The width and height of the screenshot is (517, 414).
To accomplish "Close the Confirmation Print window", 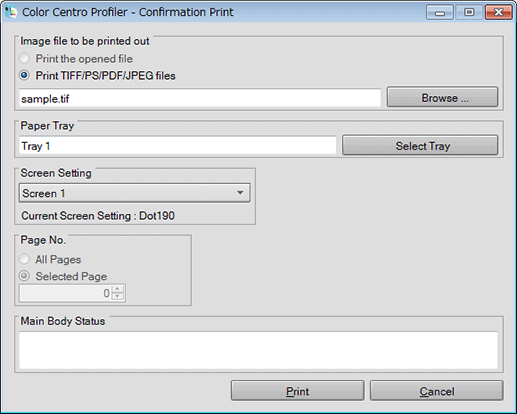I will [x=498, y=13].
